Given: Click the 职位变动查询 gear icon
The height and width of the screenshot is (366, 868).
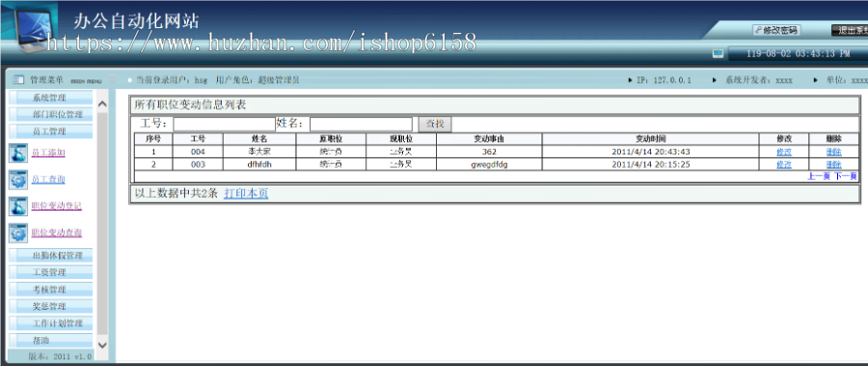Looking at the screenshot, I should click(18, 233).
